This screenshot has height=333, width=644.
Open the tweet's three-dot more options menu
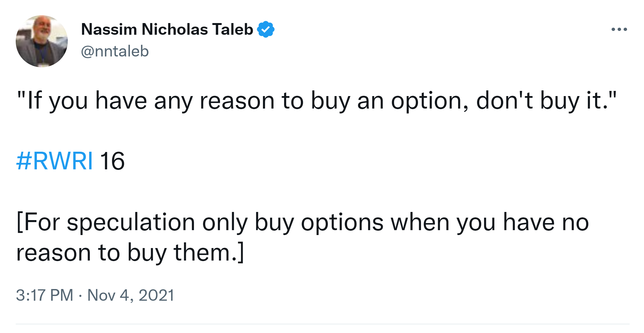(x=619, y=29)
